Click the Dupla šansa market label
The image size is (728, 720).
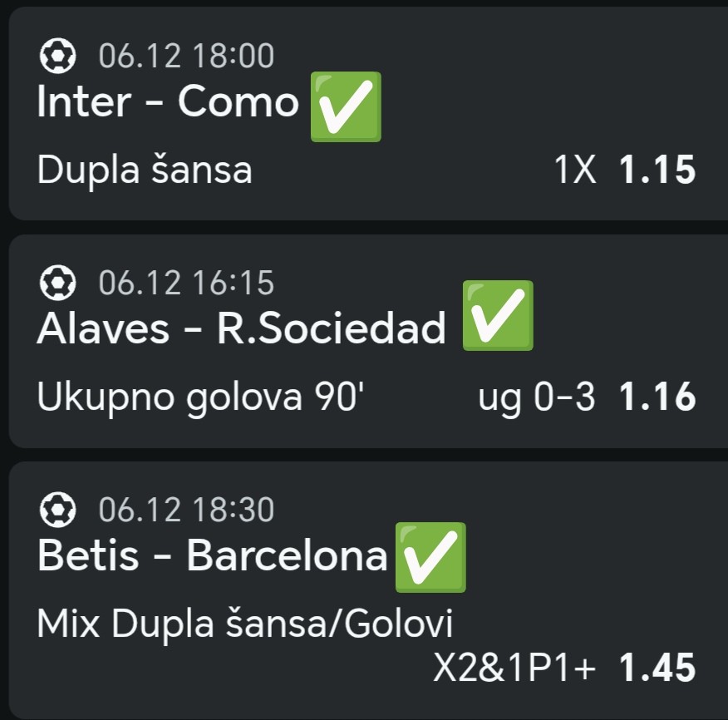(x=145, y=170)
